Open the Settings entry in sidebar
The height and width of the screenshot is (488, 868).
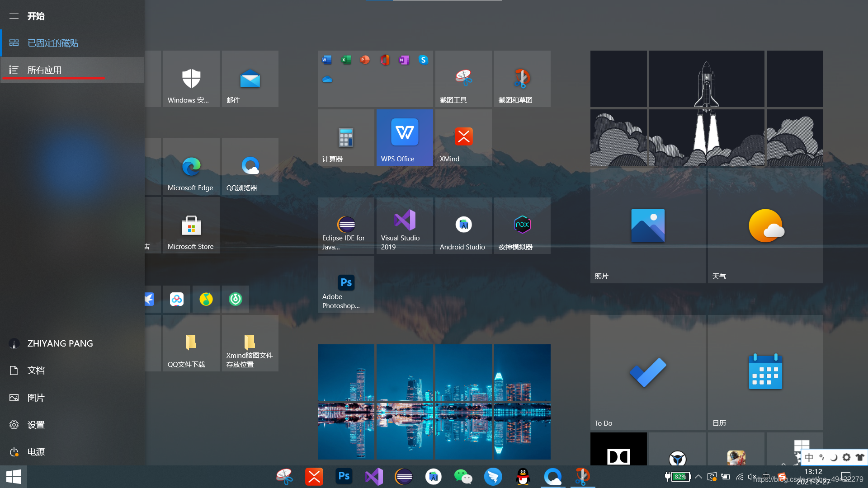click(x=36, y=425)
